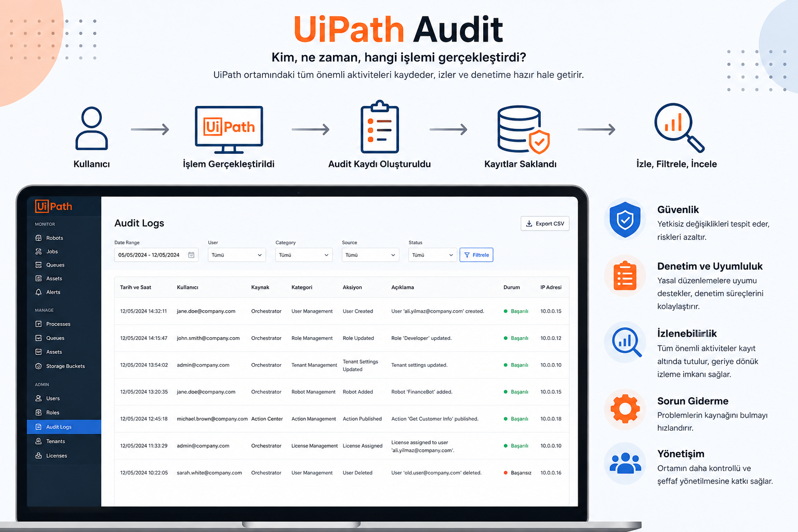
Task: Click the Date Range input field
Action: tap(156, 255)
